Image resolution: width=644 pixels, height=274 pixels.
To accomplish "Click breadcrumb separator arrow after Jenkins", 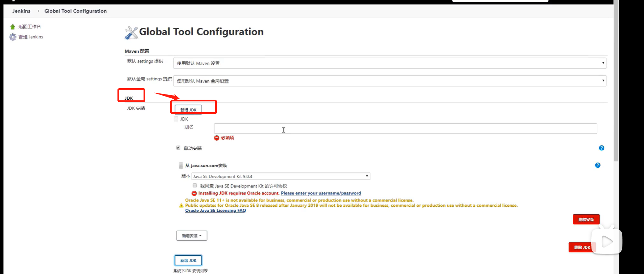I will (x=39, y=11).
